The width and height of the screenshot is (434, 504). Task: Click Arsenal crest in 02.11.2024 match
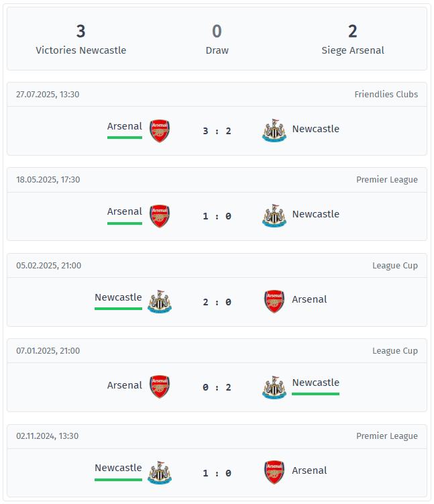274,472
